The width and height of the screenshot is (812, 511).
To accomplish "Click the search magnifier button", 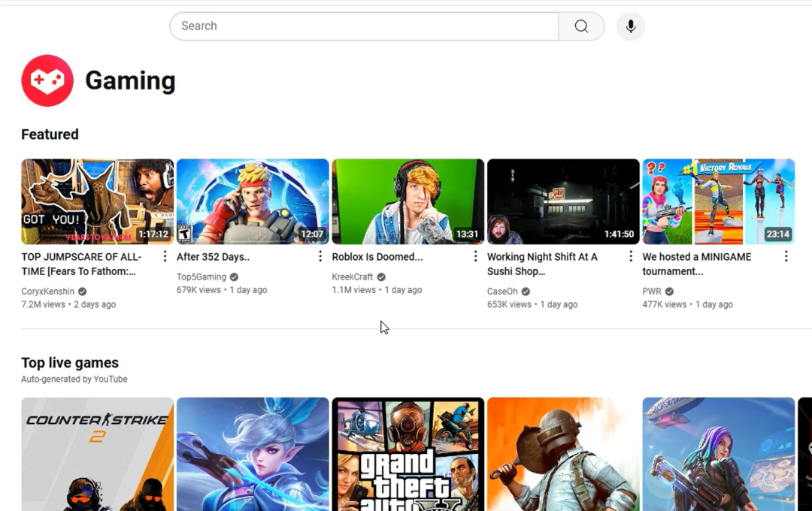I will pyautogui.click(x=581, y=26).
